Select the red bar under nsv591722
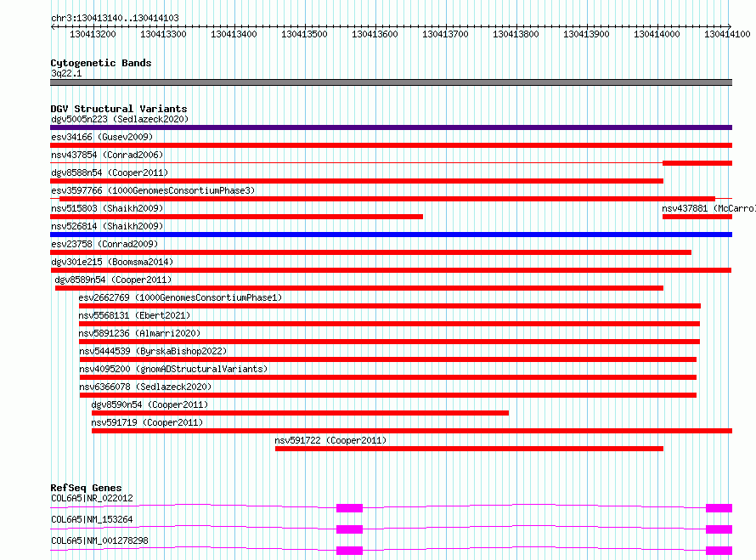Viewport: 756px width, 560px height. pos(469,449)
